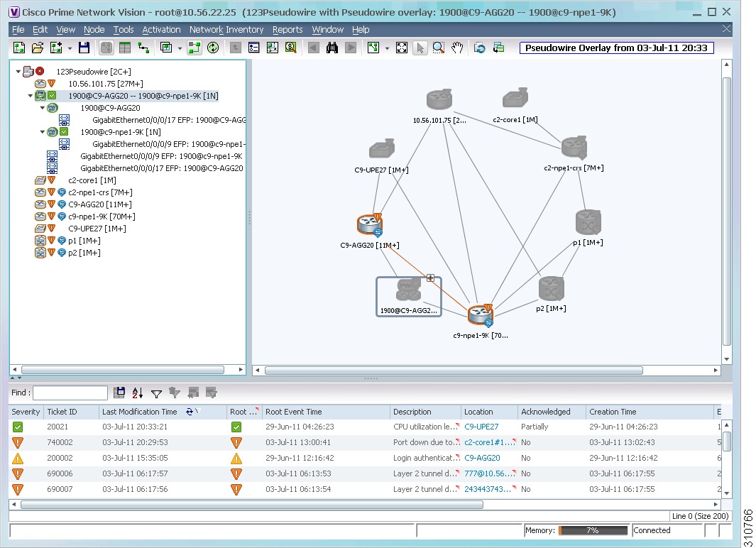Click the Open Map folder icon
The height and width of the screenshot is (548, 756).
(38, 48)
